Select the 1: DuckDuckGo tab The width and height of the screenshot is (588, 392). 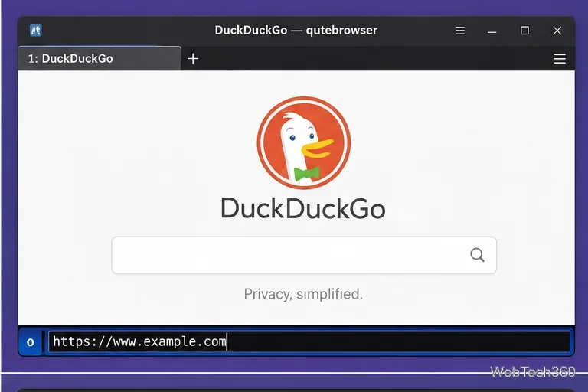100,58
